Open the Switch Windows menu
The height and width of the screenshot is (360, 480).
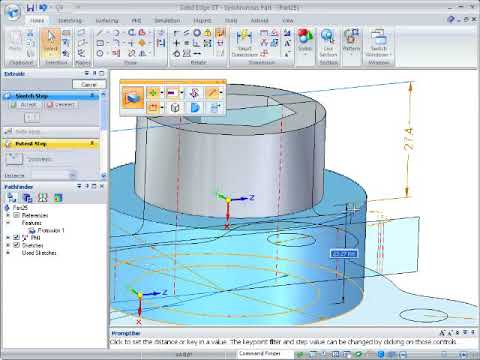pos(379,43)
